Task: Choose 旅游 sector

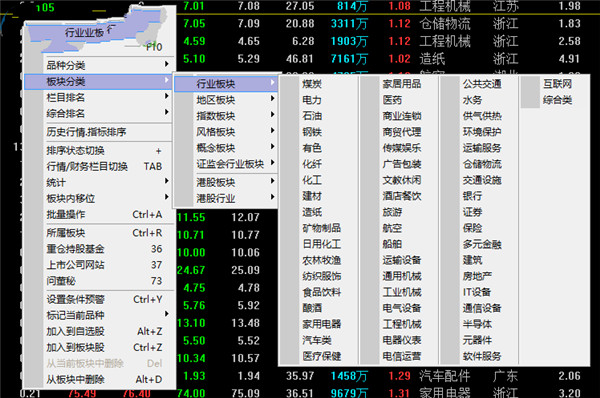Action: [392, 212]
